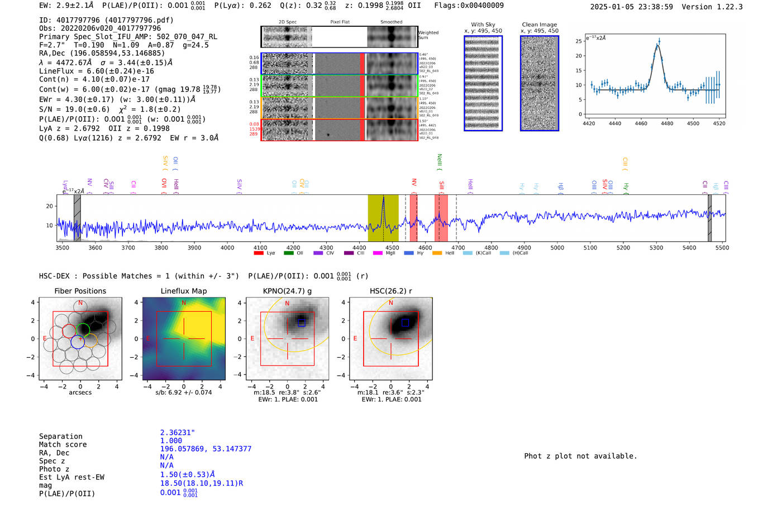Click the Flags:0x00400009 header text
Viewport: 782px width, 532px height.
(469, 6)
